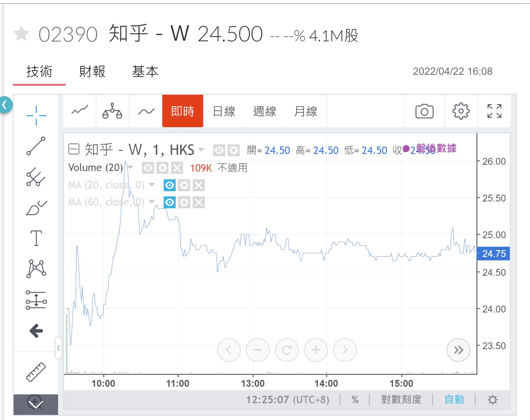
Task: Open the Volume (20) dropdown arrow
Action: tap(130, 167)
